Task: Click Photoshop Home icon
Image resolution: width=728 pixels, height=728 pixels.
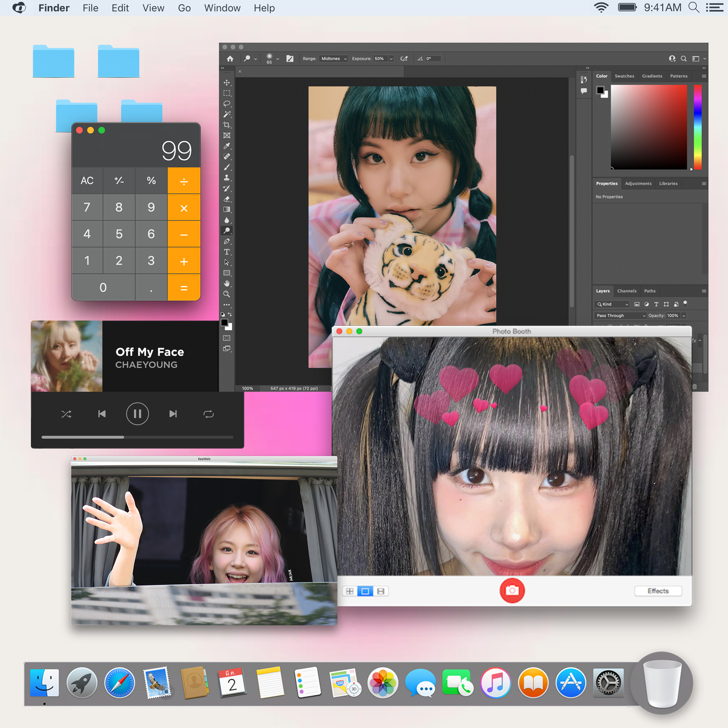Action: 230,58
